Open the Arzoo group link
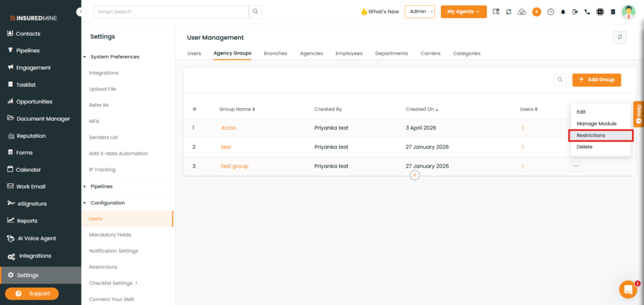 pyautogui.click(x=228, y=128)
